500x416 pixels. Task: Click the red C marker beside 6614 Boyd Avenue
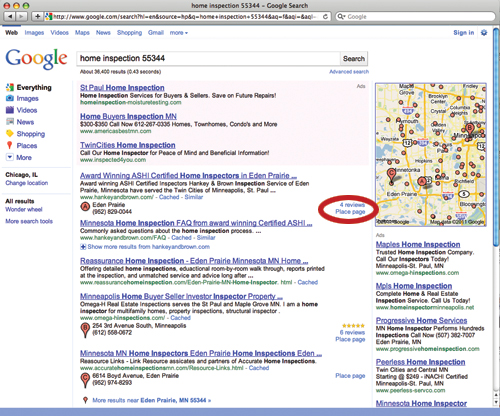pos(85,380)
